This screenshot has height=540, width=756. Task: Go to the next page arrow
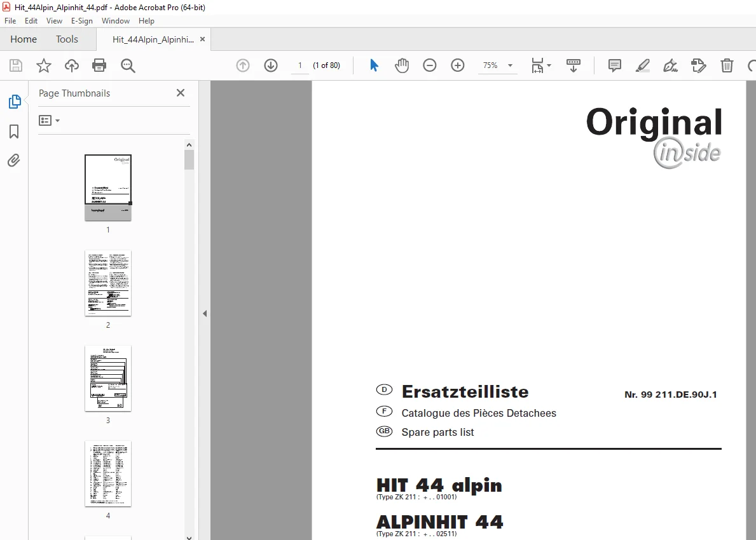coord(271,65)
